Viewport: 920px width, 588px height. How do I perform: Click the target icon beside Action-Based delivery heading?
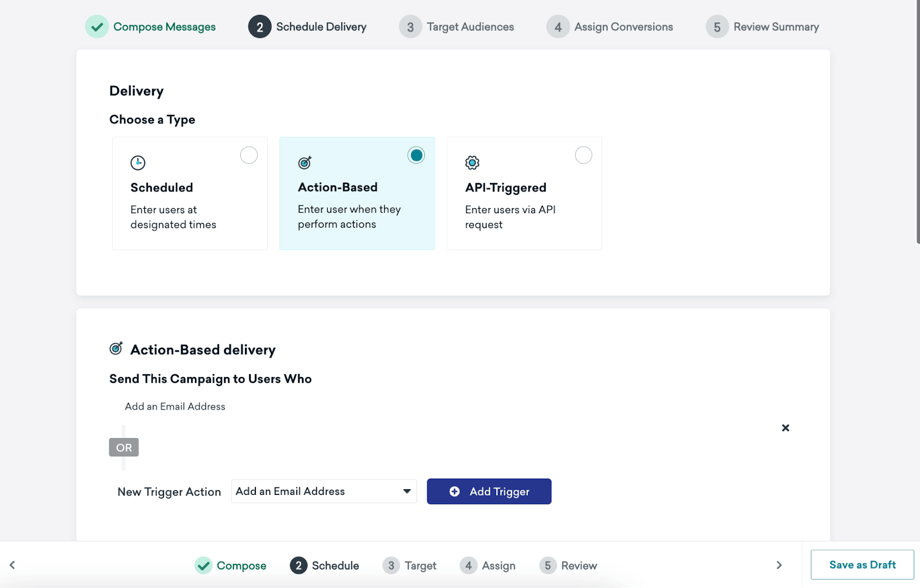(x=116, y=348)
